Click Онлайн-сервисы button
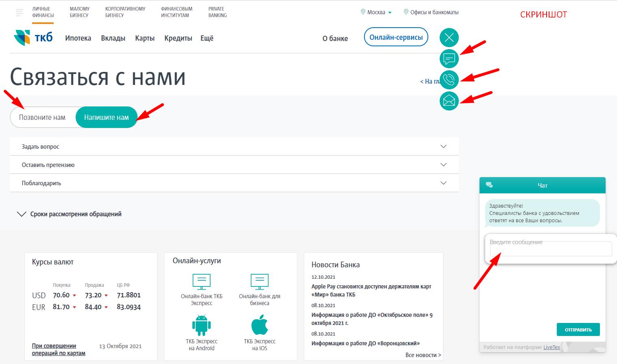 pos(396,37)
